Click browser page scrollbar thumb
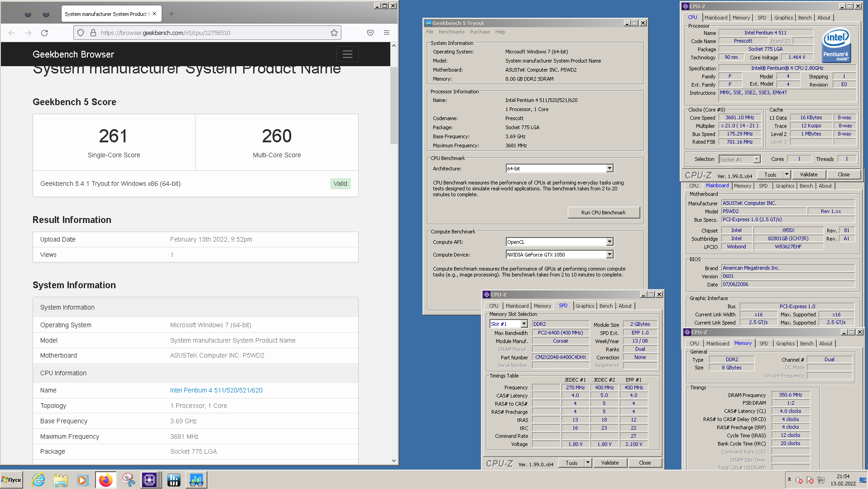The width and height of the screenshot is (868, 489). coord(393,106)
